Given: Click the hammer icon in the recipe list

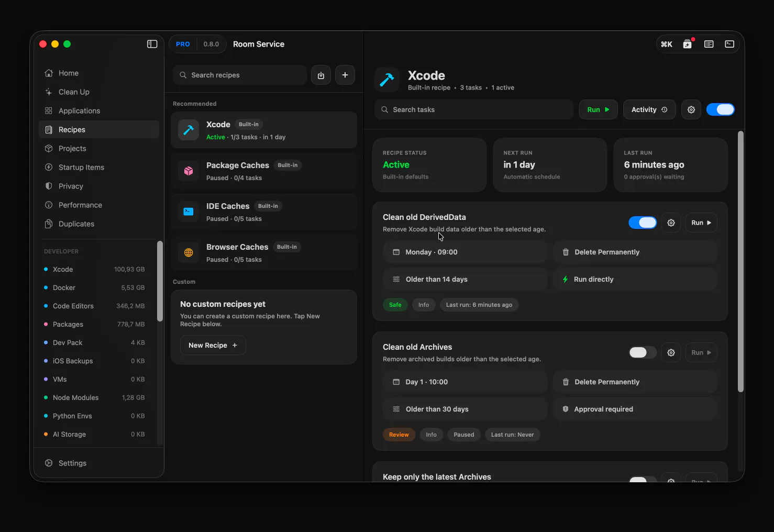Looking at the screenshot, I should (x=189, y=130).
